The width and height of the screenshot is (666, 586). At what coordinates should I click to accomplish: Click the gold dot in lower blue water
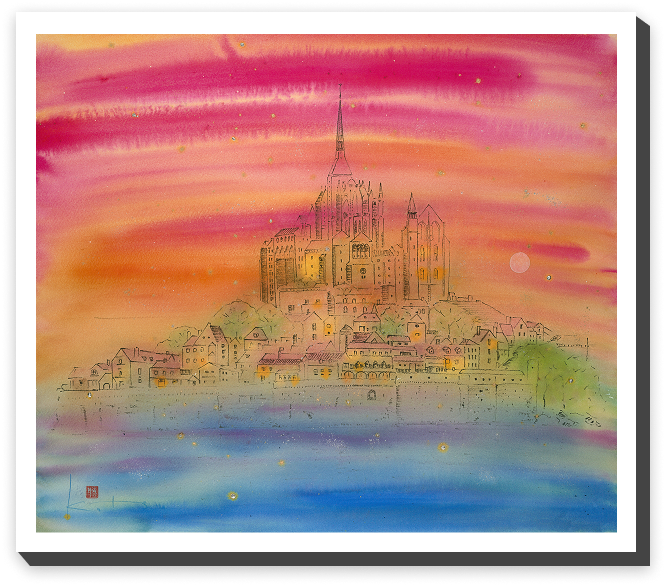233,494
